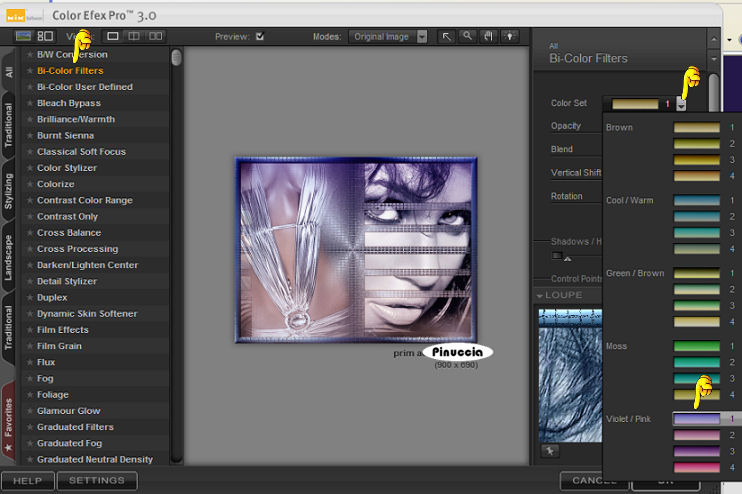
Task: Choose Green / Brown swatch 2
Action: tap(697, 290)
